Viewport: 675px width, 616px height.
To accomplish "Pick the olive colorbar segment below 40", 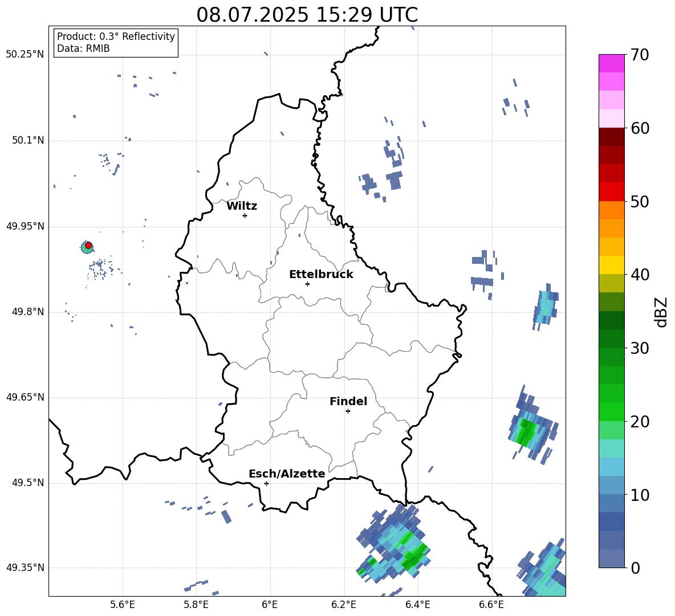I will tap(611, 283).
